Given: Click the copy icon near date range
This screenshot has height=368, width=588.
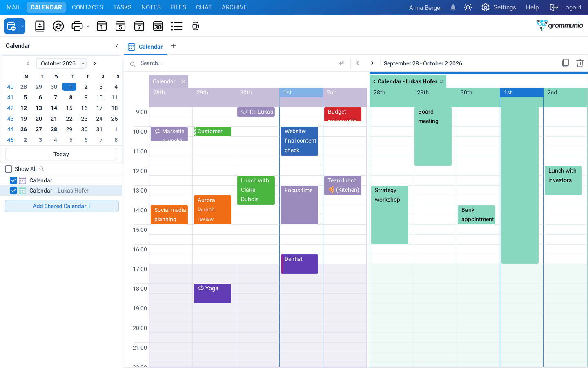Looking at the screenshot, I should 566,63.
